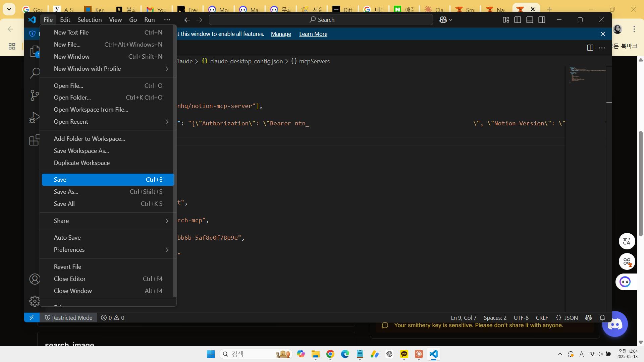The width and height of the screenshot is (644, 362).
Task: Open the Copilot icon in status bar
Action: coord(588,317)
